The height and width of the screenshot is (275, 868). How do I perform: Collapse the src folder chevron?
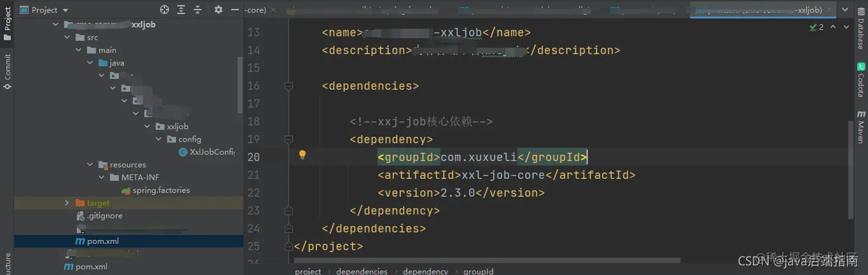click(x=67, y=38)
